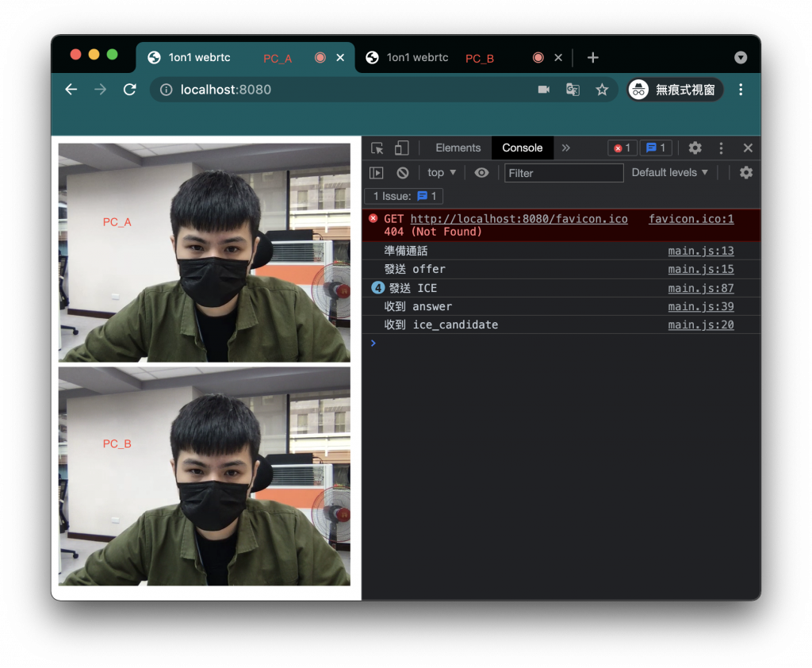Screen dimensions: 812x668
Task: Open Chrome's three-dot menu
Action: 741,90
